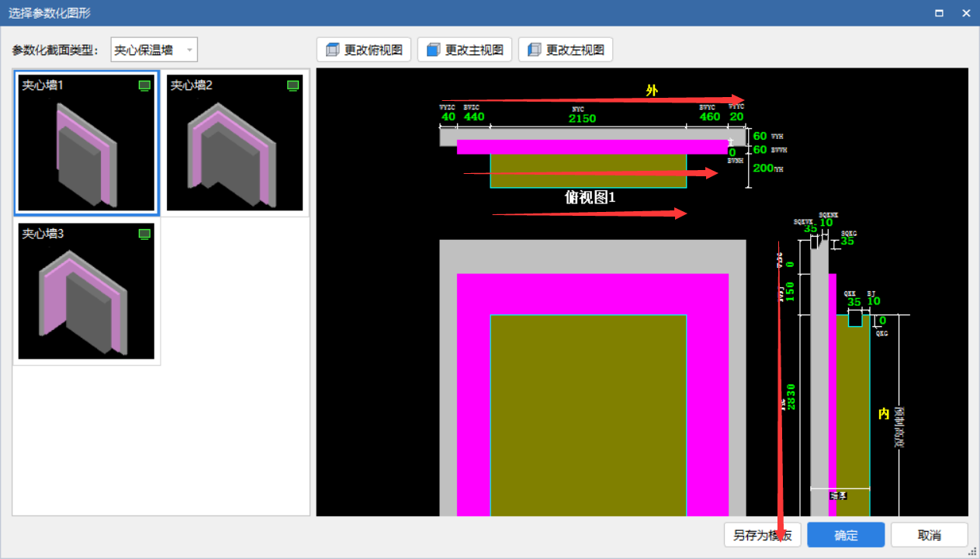980x559 pixels.
Task: Click the 俯视图1 view label
Action: pos(590,197)
